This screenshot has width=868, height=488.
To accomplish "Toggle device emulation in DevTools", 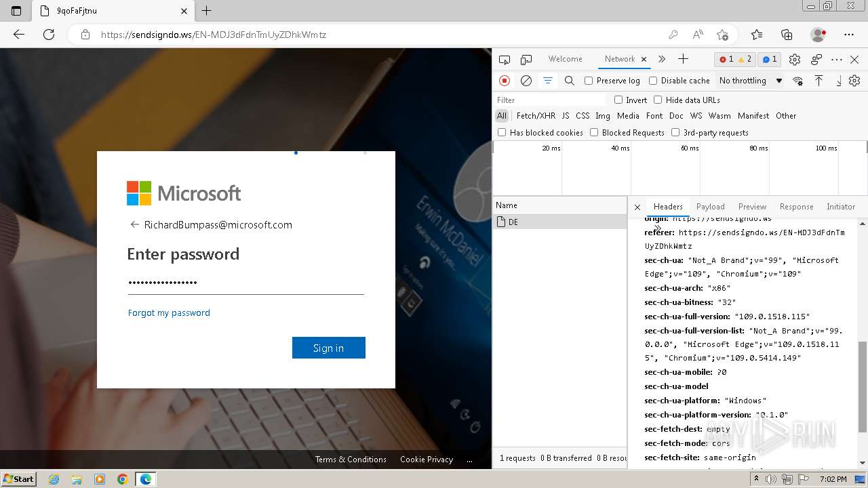I will [526, 60].
